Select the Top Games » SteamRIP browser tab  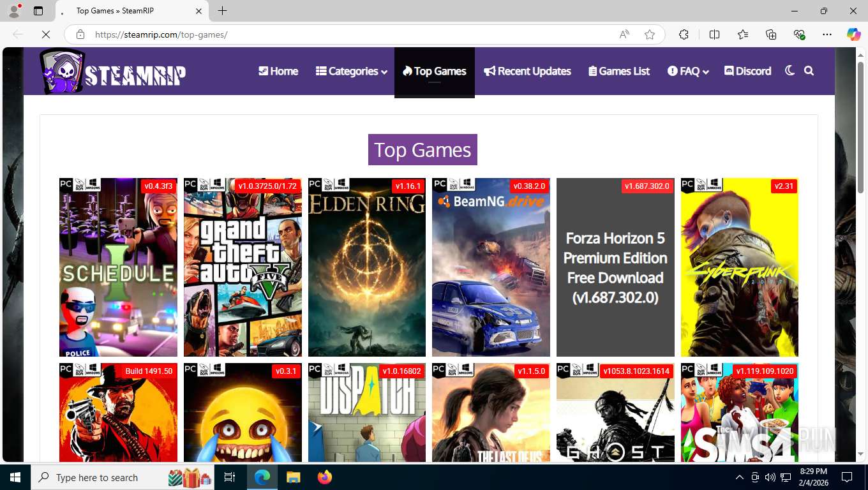tap(132, 11)
